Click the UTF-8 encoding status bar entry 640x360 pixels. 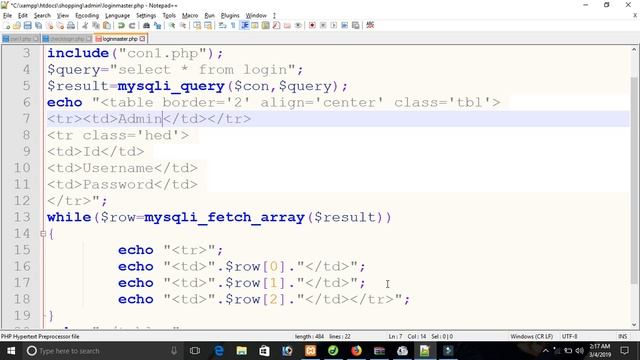569,336
